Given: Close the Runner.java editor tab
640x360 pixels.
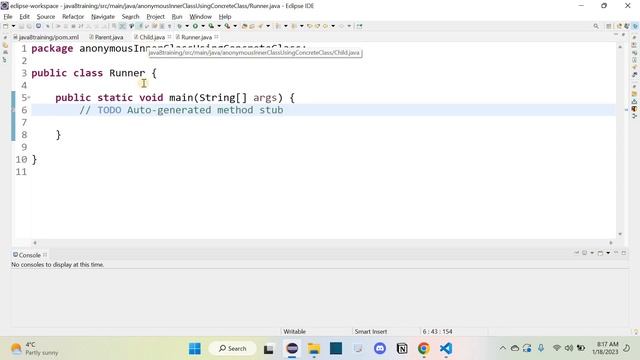Looking at the screenshot, I should click(216, 37).
